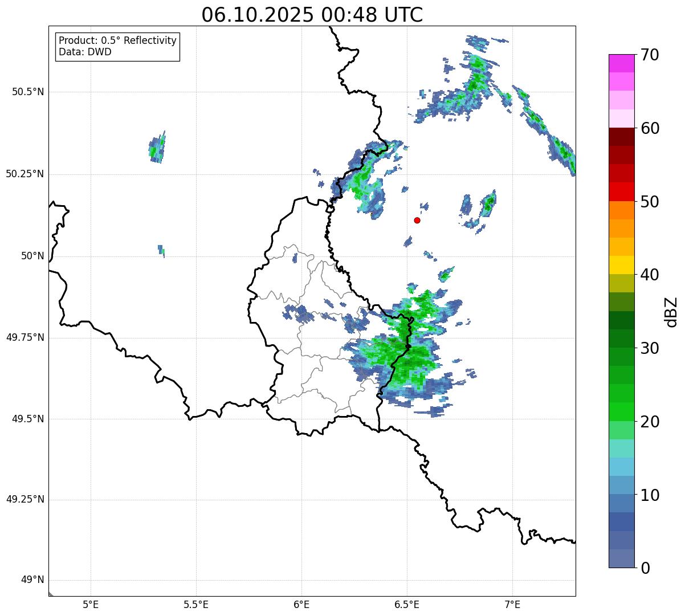Click the latitude label 50.5°N

click(28, 92)
